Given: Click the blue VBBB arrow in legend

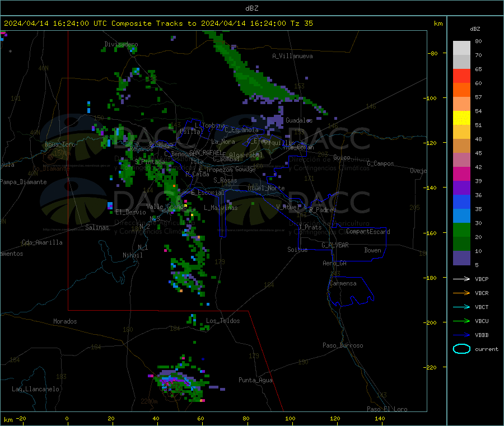Looking at the screenshot, I should [461, 335].
